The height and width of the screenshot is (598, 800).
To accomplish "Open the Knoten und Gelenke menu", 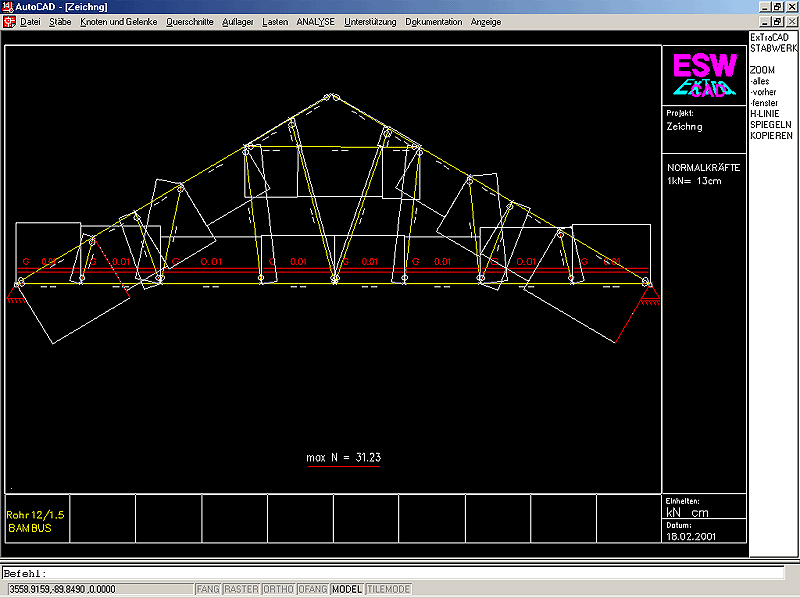I will 118,22.
